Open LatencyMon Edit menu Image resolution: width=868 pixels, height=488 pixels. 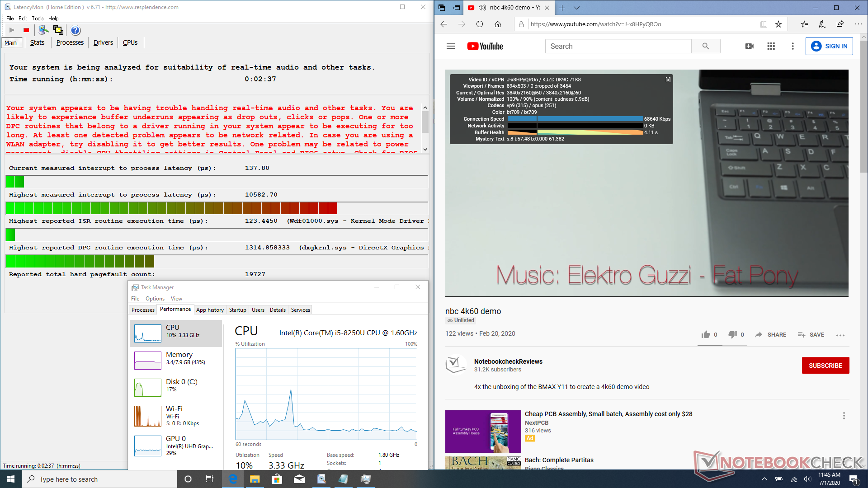[x=23, y=19]
